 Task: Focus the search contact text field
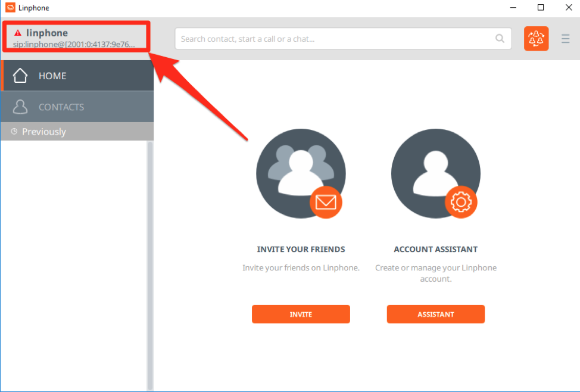click(x=333, y=39)
